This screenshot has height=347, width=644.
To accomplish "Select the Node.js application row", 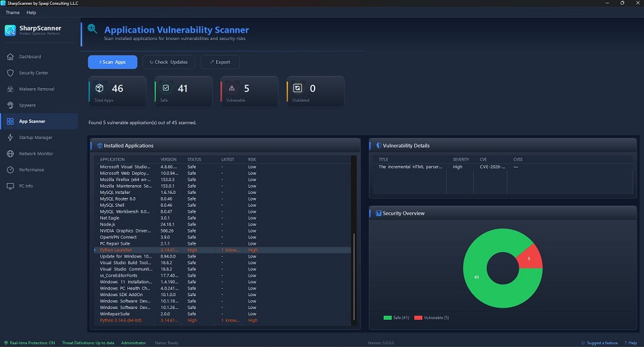I will pyautogui.click(x=222, y=224).
